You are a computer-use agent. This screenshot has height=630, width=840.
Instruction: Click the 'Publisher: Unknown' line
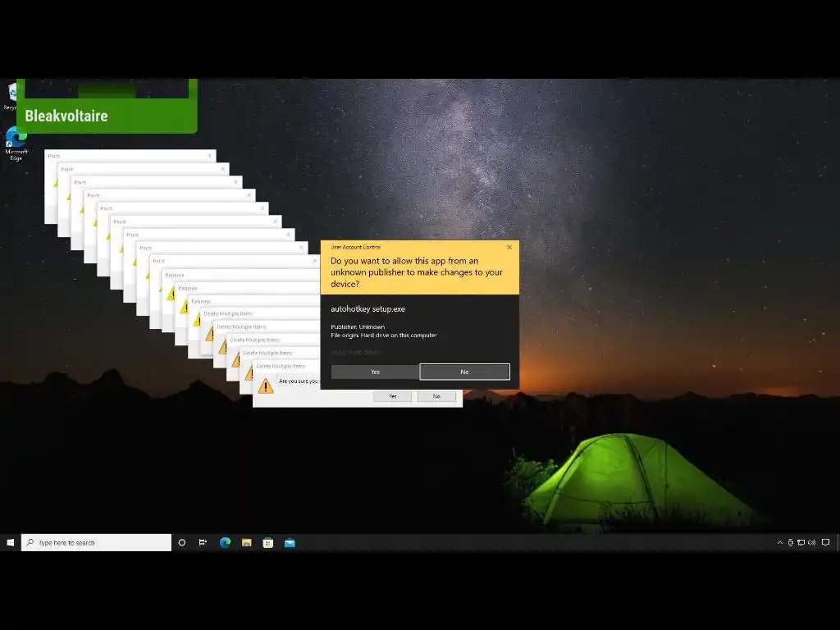coord(358,326)
